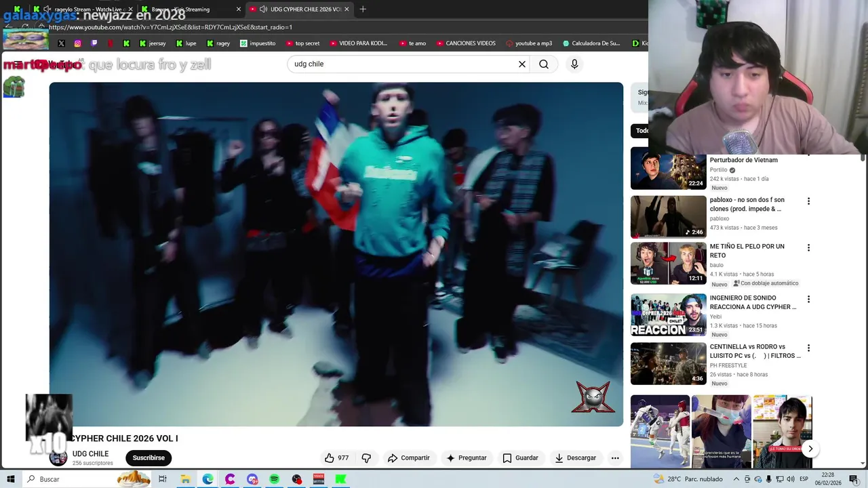Click Descargar button
The image size is (868, 488).
(x=576, y=458)
